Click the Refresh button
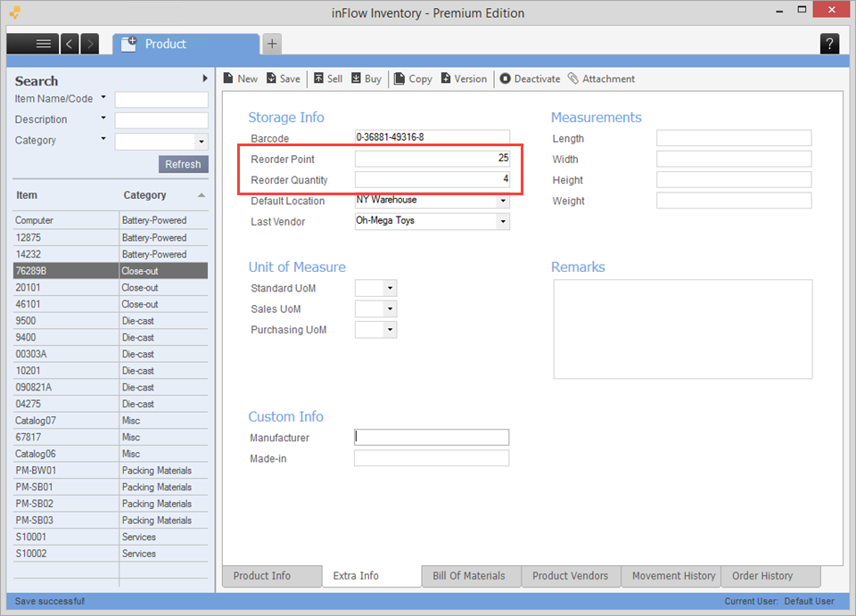This screenshot has width=856, height=616. (184, 164)
